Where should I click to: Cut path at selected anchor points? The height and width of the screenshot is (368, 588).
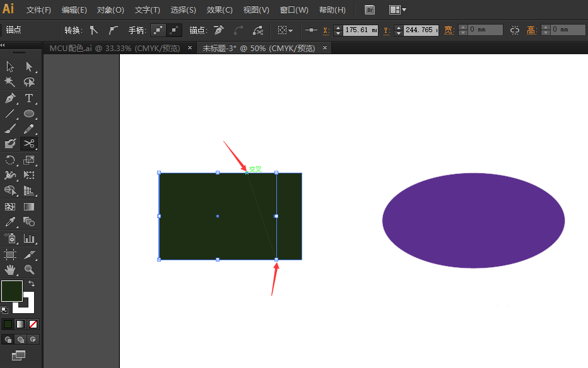258,30
